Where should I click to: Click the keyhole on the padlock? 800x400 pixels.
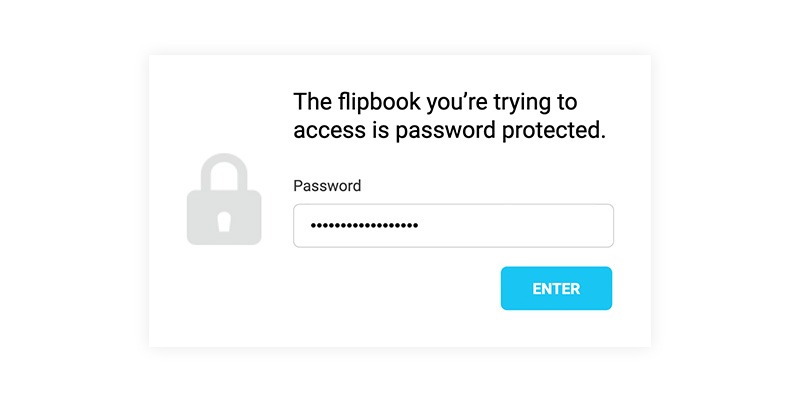224,221
